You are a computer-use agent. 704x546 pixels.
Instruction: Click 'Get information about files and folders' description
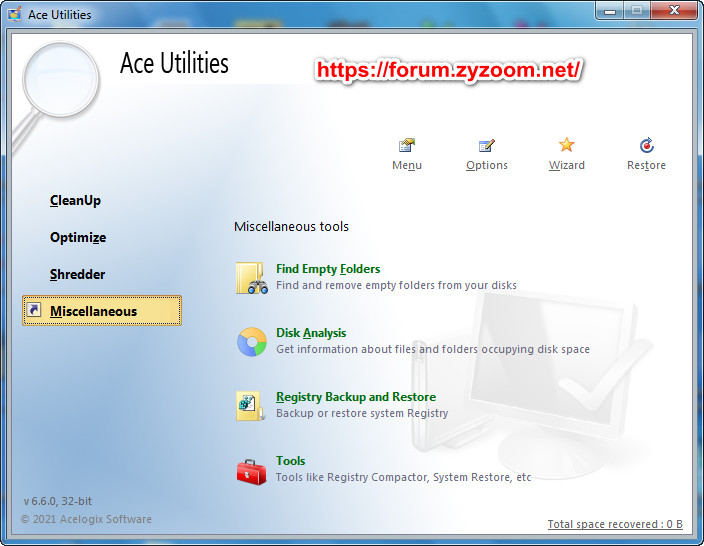[x=433, y=349]
